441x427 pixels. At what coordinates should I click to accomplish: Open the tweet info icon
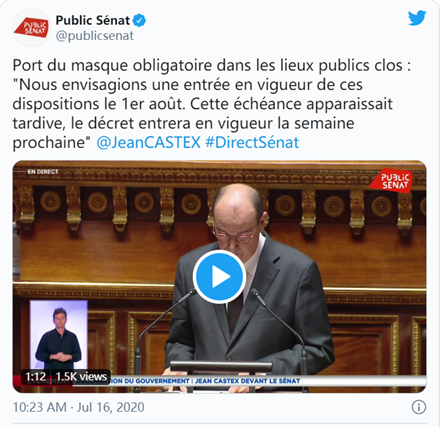coord(419,407)
